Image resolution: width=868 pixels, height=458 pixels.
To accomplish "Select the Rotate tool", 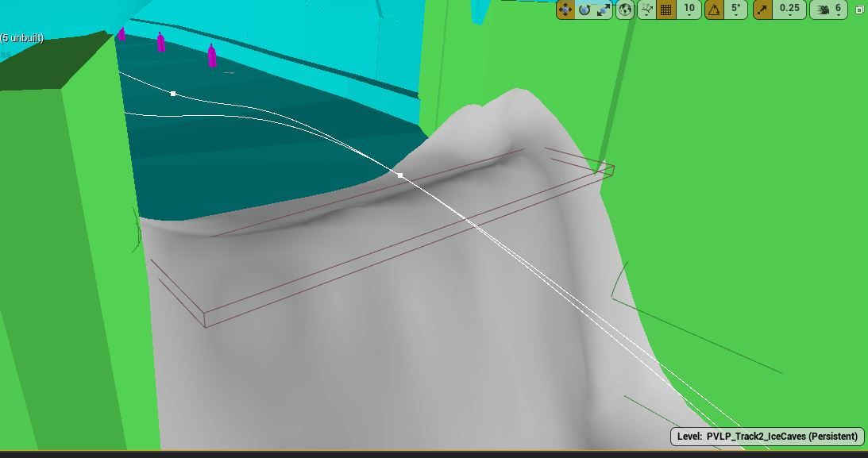I will pos(585,10).
